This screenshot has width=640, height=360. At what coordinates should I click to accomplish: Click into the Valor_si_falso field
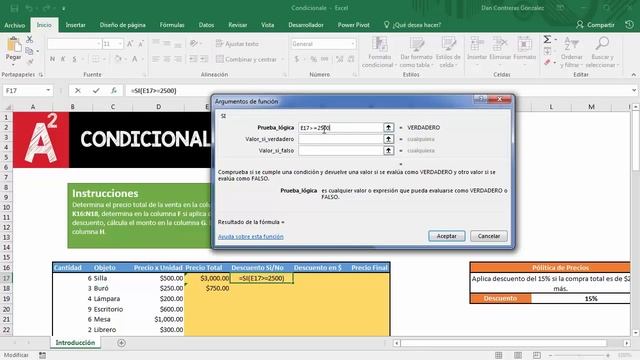point(340,151)
